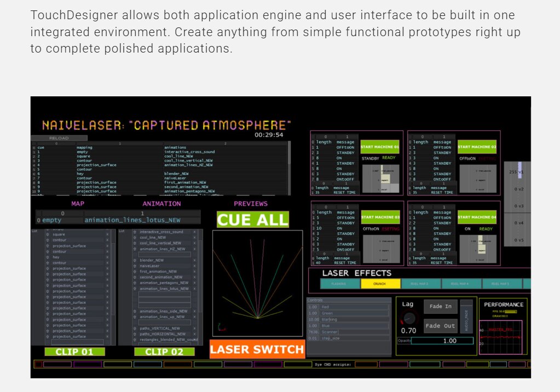This screenshot has height=392, width=560.
Task: Remove a projection_surface entry with its x icon
Action: (x=107, y=268)
